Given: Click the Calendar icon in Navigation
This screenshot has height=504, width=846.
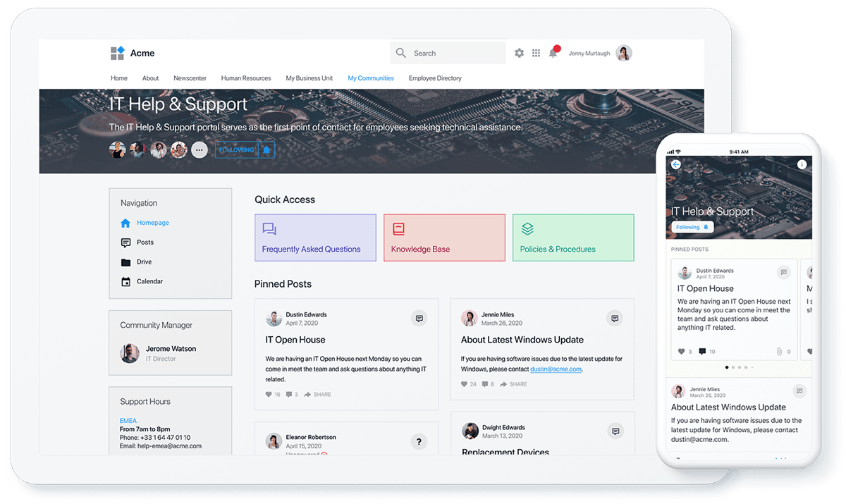Looking at the screenshot, I should tap(125, 282).
